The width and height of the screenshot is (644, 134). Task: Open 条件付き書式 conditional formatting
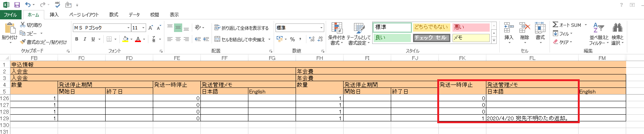337,33
